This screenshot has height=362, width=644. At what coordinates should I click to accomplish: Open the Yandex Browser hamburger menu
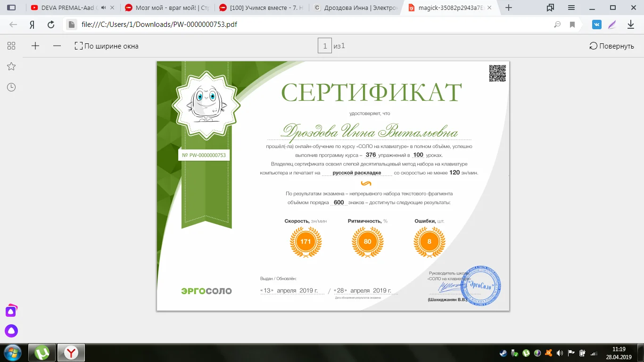[571, 8]
